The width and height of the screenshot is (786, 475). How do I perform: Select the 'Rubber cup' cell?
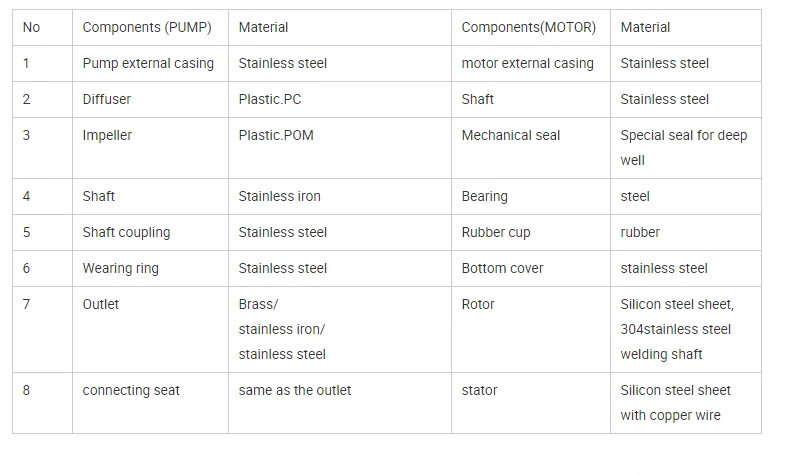(x=531, y=233)
